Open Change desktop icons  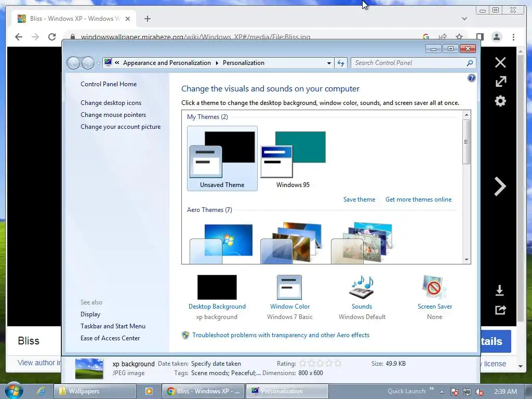111,103
